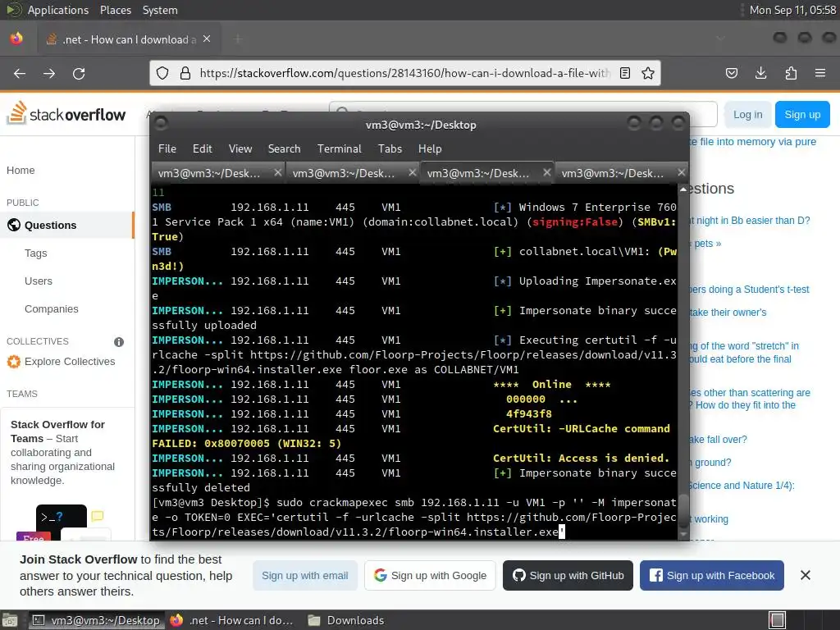
Task: Open the System menu
Action: (160, 10)
